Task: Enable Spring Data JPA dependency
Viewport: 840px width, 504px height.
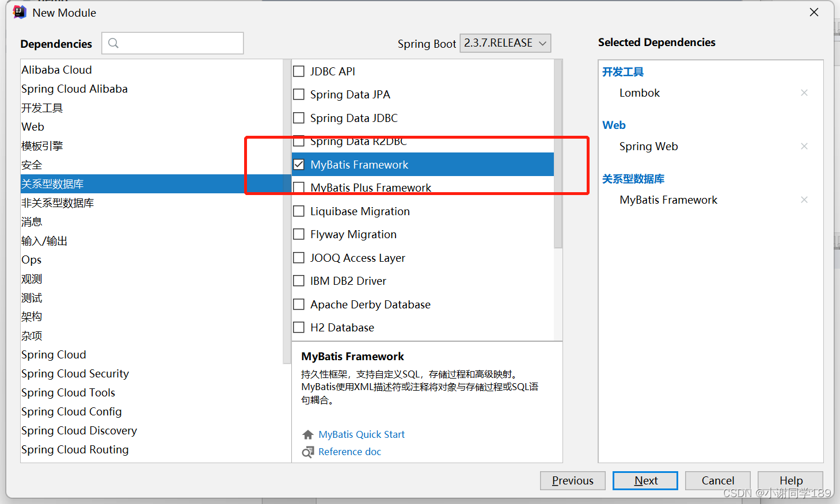Action: (x=299, y=94)
